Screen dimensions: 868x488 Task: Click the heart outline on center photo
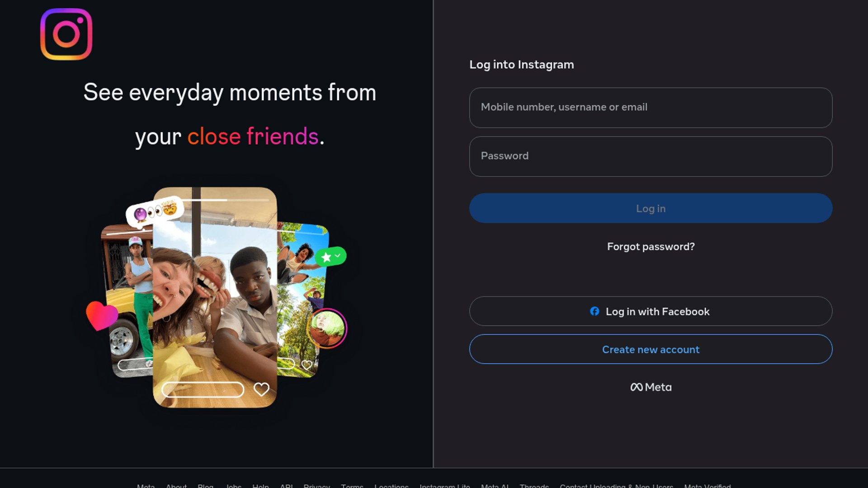pos(261,389)
